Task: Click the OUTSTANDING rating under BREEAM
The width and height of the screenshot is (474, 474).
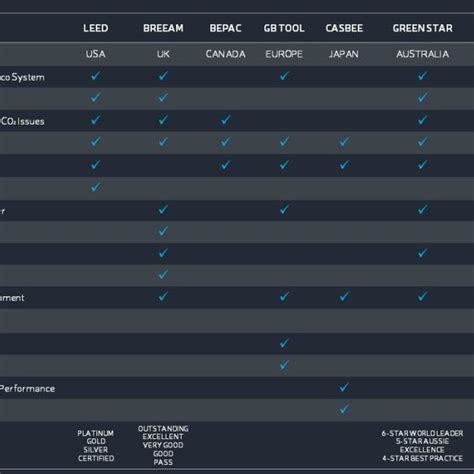Action: tap(163, 429)
